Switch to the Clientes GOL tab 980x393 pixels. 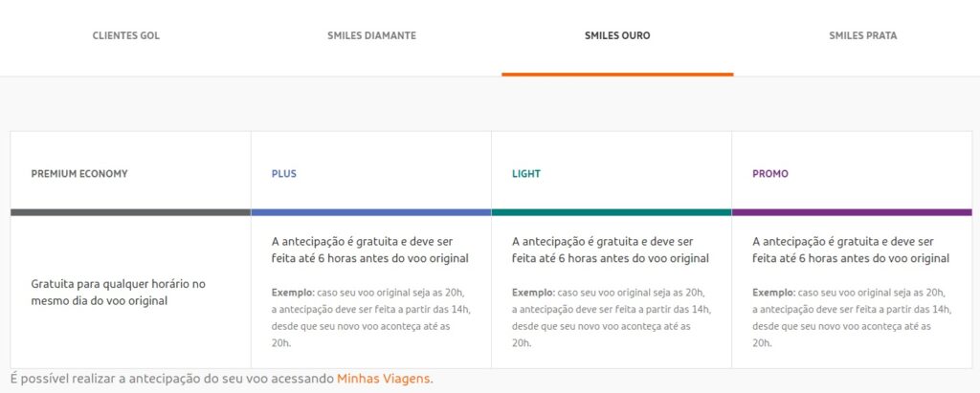click(125, 36)
